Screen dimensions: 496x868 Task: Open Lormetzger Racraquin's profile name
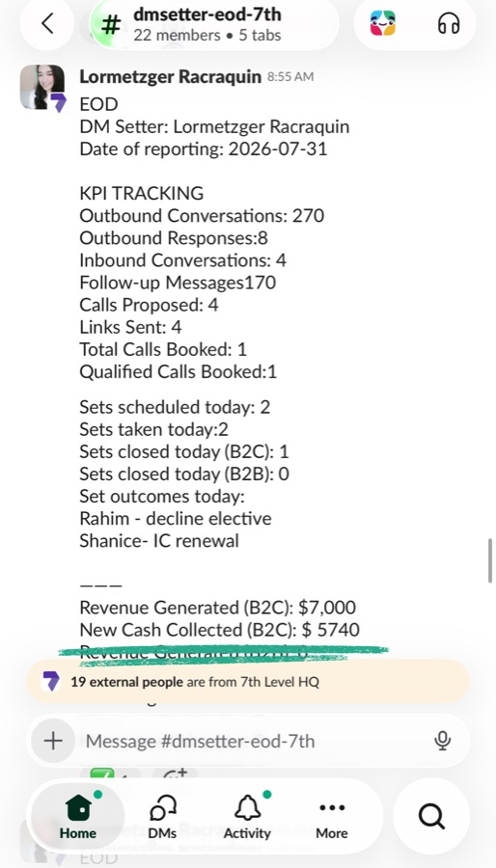(x=171, y=77)
